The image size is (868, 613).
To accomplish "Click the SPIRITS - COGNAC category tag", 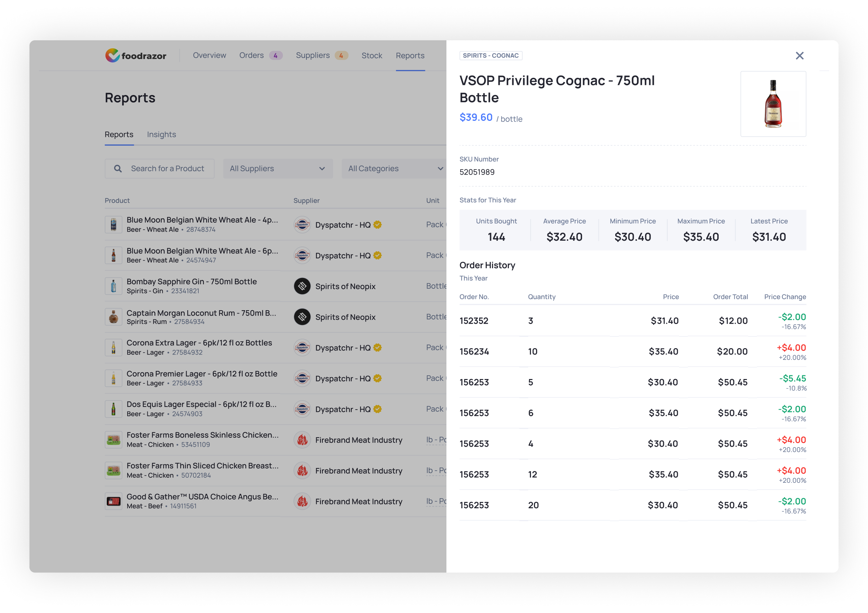I will click(x=491, y=56).
